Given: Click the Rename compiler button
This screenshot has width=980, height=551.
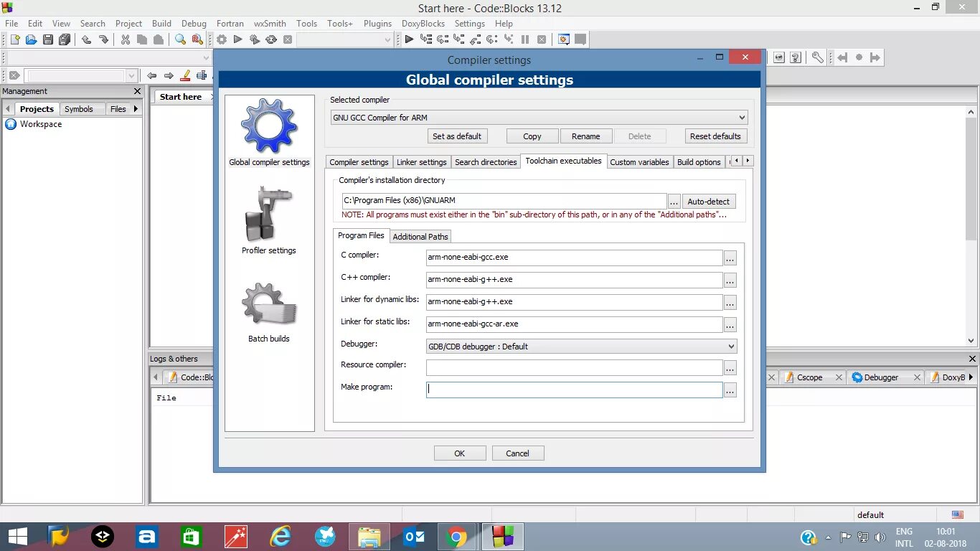Looking at the screenshot, I should click(x=586, y=136).
